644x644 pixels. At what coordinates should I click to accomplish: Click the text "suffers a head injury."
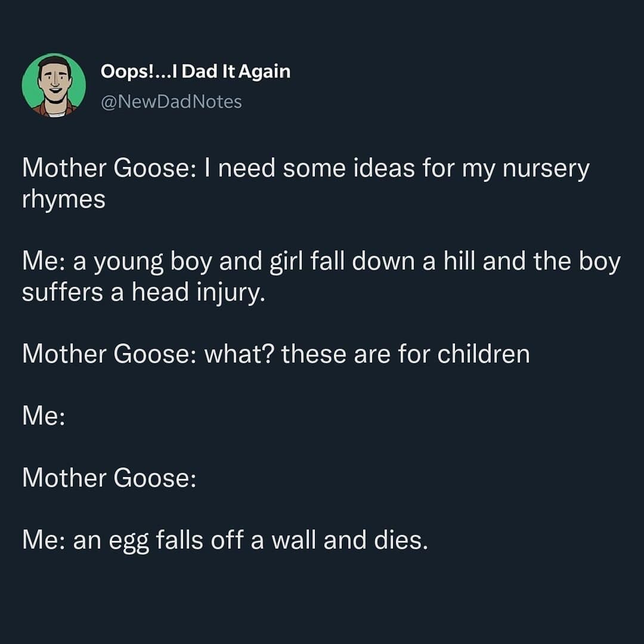[143, 292]
